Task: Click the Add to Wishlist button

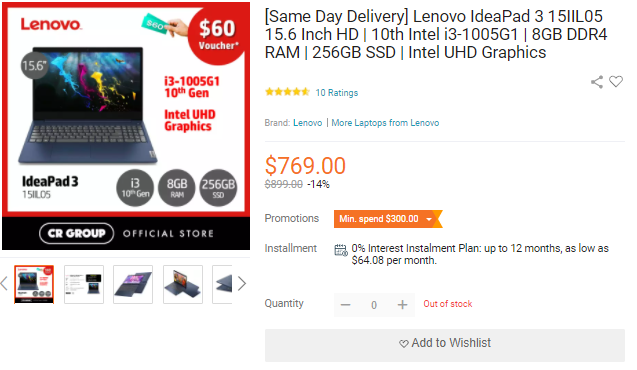Action: point(445,345)
